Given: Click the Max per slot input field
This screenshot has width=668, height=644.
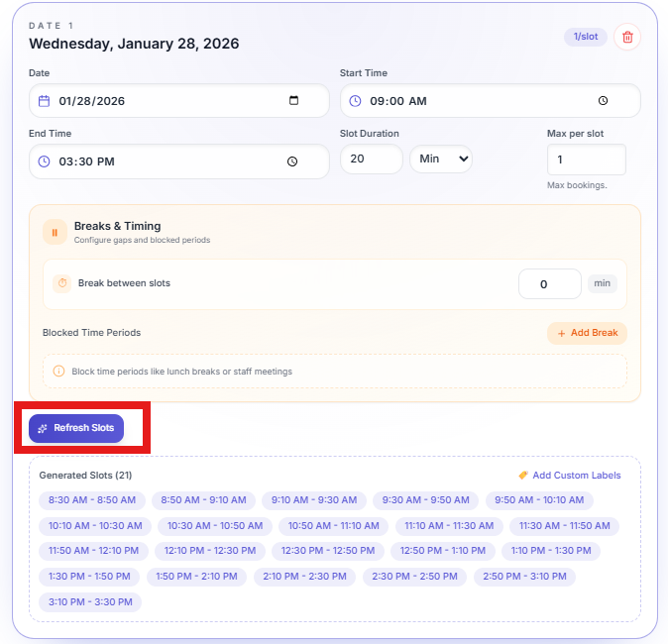Looking at the screenshot, I should (586, 160).
